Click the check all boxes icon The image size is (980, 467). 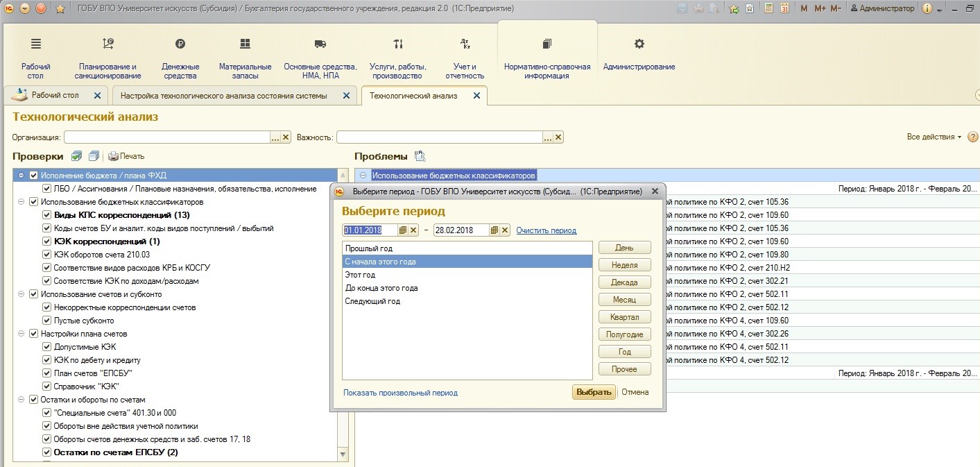(x=76, y=156)
